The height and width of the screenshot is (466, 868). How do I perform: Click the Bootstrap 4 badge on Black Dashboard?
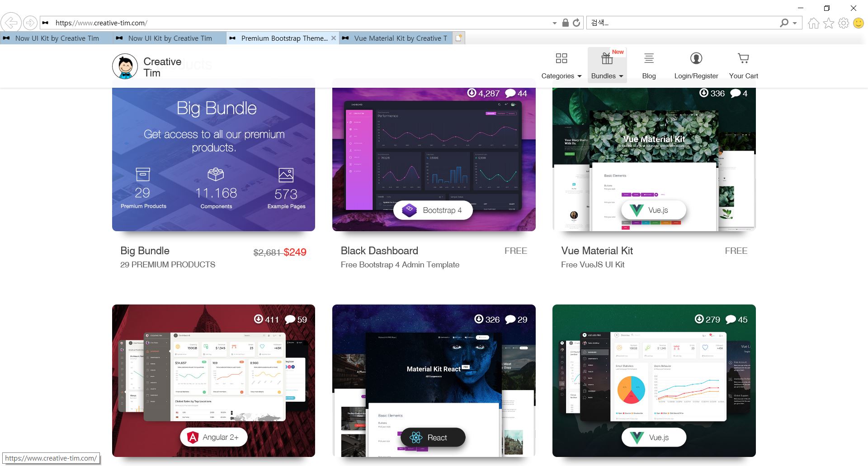[x=433, y=210]
